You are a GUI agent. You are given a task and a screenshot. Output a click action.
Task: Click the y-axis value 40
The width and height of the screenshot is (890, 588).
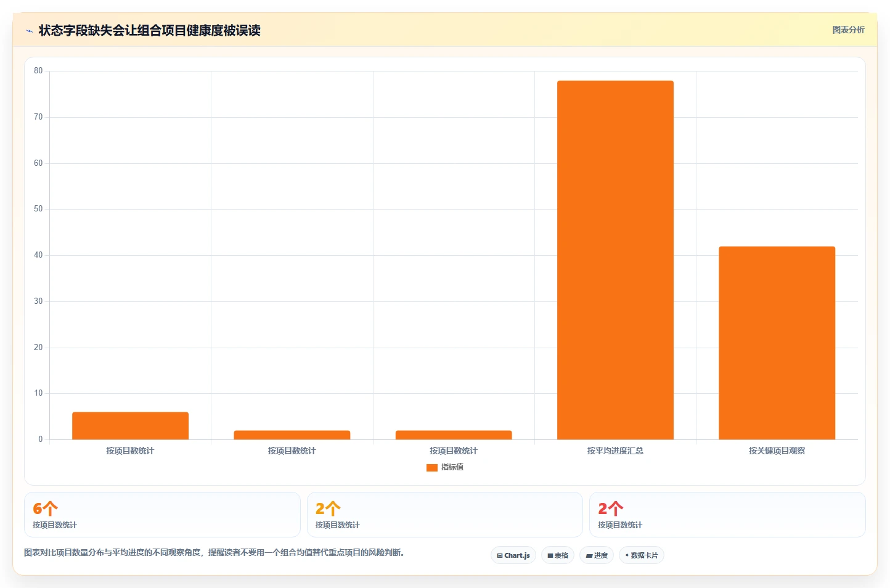[38, 255]
